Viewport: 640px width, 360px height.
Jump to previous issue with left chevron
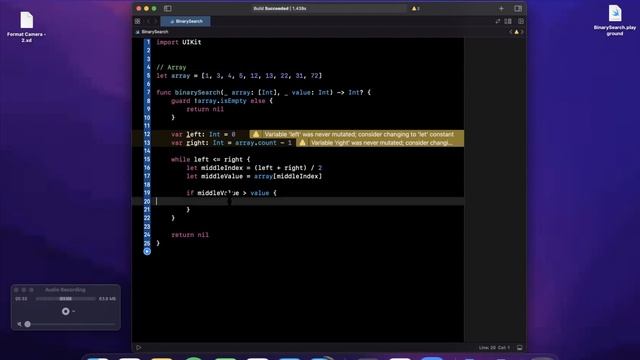pos(511,32)
